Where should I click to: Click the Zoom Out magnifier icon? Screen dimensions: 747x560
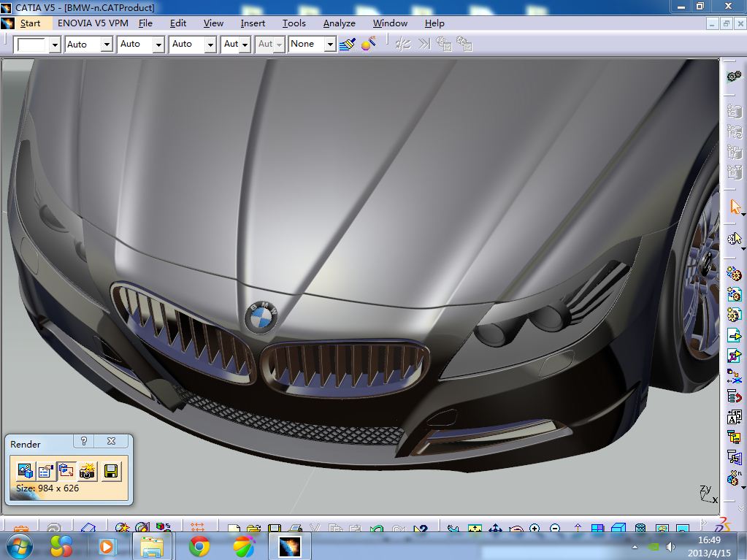pos(554,528)
